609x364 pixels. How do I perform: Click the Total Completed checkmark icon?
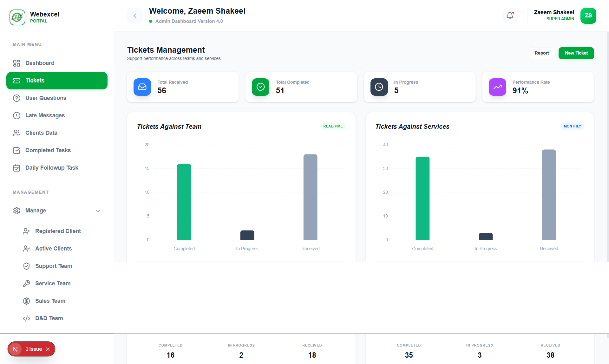point(260,87)
